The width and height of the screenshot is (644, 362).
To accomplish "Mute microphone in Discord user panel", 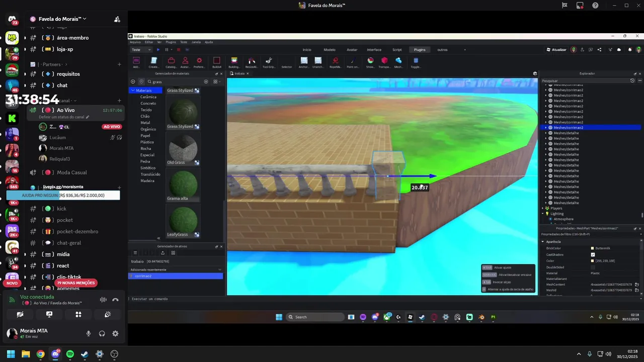I will click(x=89, y=333).
